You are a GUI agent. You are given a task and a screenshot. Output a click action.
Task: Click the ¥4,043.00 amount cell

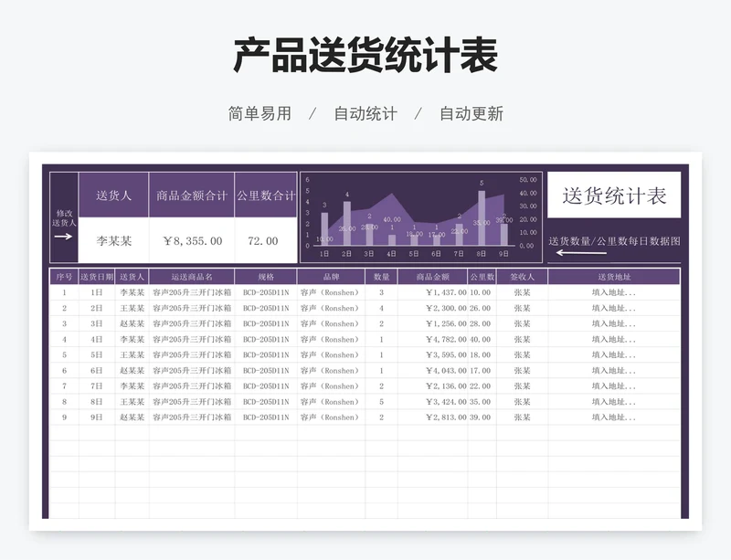click(x=432, y=371)
